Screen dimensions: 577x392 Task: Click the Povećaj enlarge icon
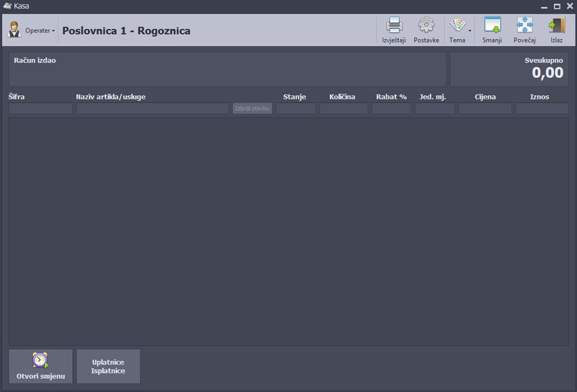(524, 26)
